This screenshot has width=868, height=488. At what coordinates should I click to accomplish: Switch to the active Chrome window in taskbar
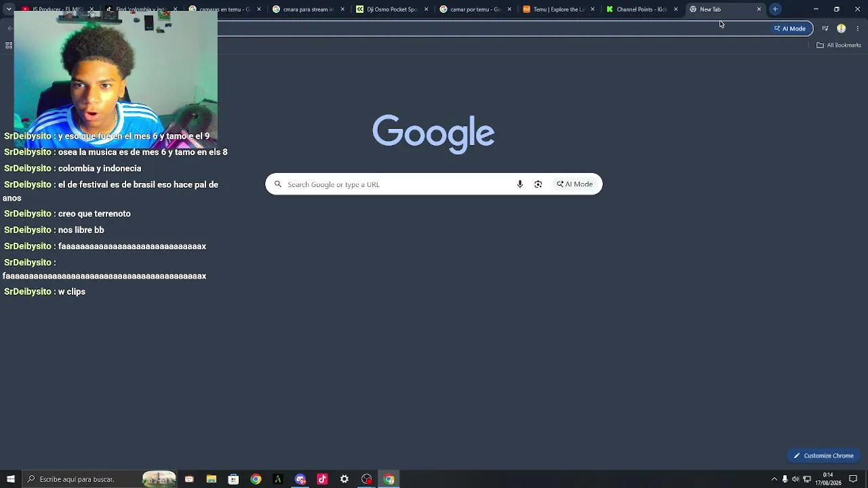click(389, 479)
